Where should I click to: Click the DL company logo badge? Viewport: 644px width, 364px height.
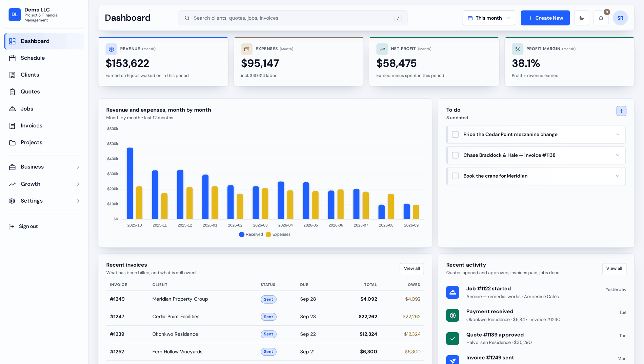[x=15, y=15]
